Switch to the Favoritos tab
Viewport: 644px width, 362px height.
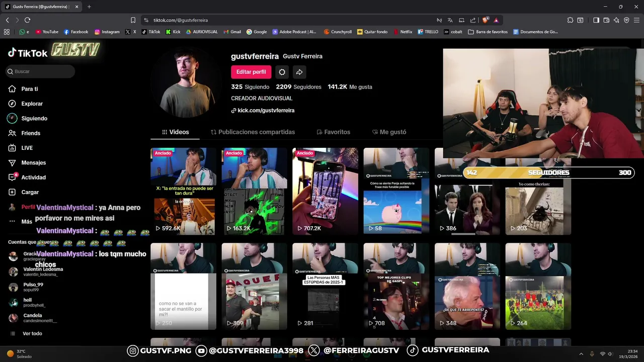[x=333, y=132]
